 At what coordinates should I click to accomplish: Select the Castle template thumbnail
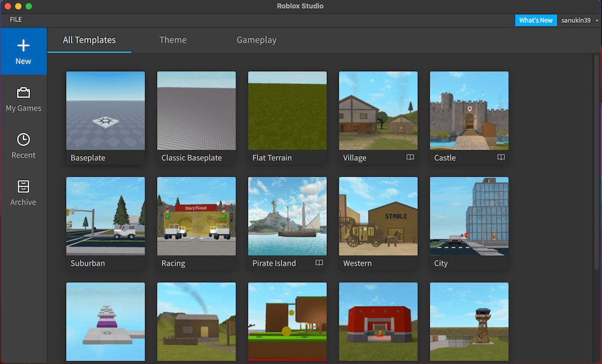click(469, 110)
